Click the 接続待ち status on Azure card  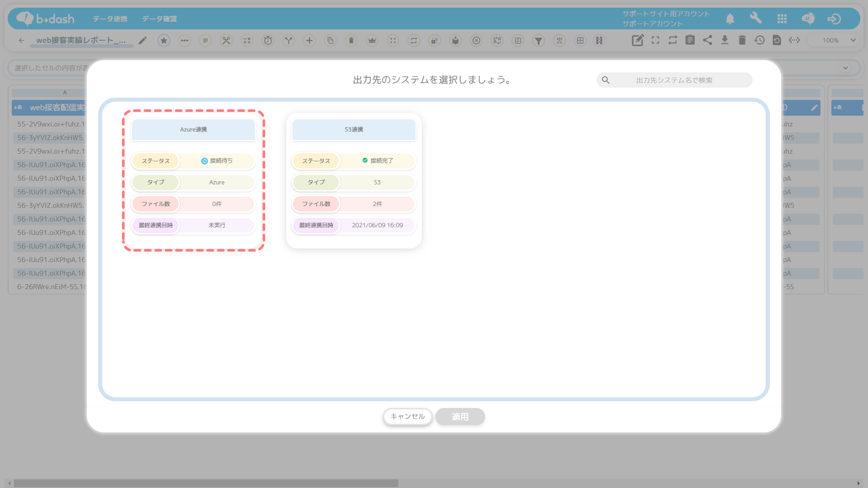pyautogui.click(x=217, y=161)
